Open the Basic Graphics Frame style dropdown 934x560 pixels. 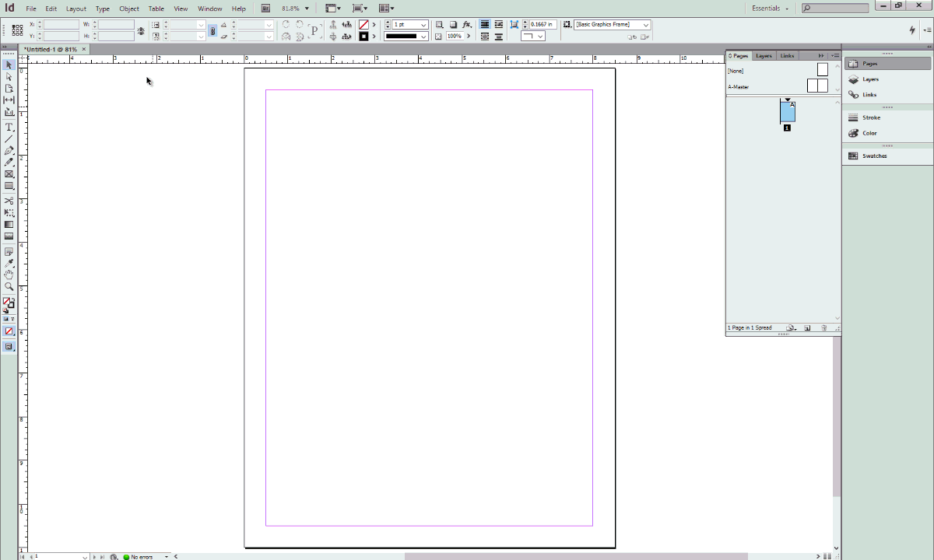(645, 24)
